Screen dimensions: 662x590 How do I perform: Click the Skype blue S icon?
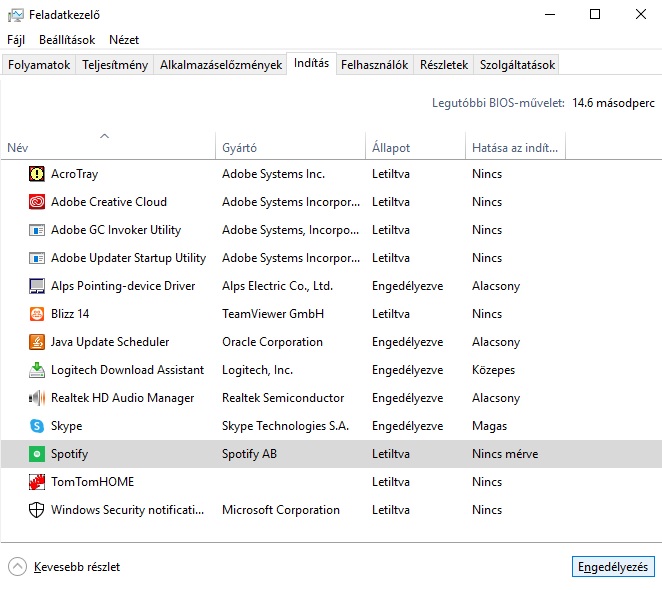(37, 426)
